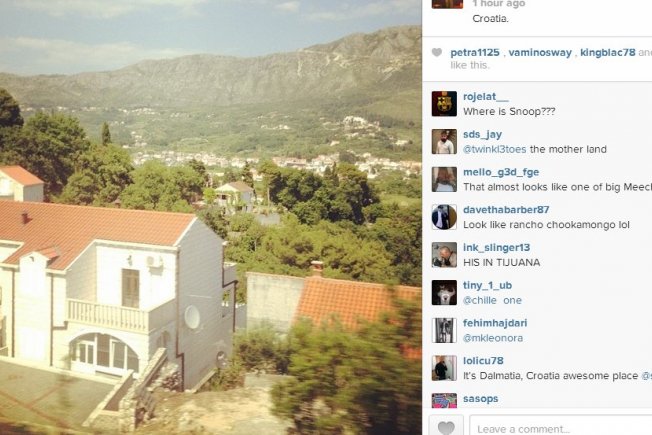Open sds_jay's avatar thumbnail
This screenshot has height=435, width=652.
[x=444, y=141]
